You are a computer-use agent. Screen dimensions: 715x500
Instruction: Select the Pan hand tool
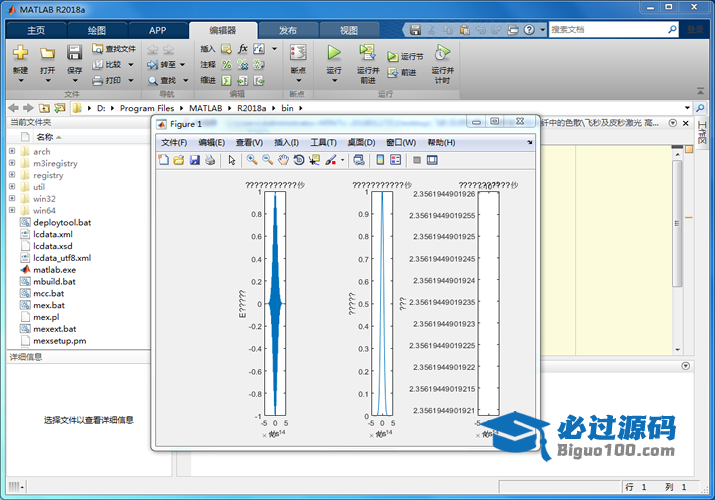pyautogui.click(x=283, y=160)
